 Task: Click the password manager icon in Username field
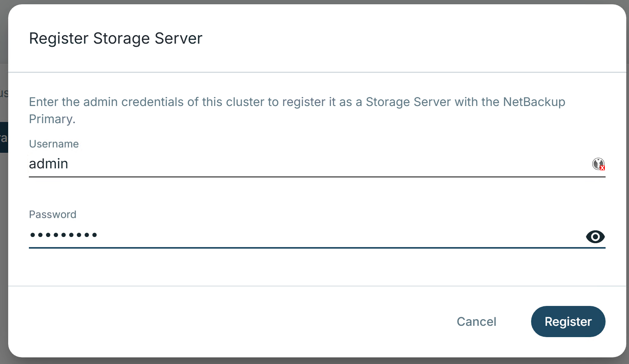(598, 164)
